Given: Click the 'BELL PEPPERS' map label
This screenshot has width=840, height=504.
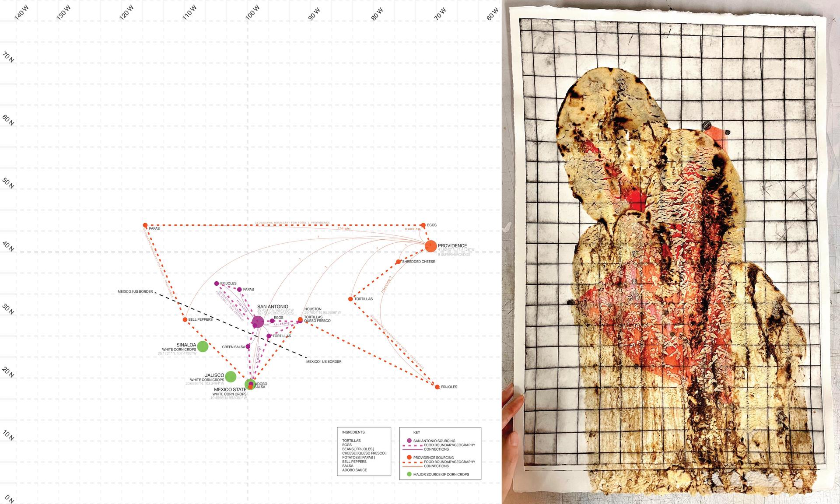Looking at the screenshot, I should 200,320.
